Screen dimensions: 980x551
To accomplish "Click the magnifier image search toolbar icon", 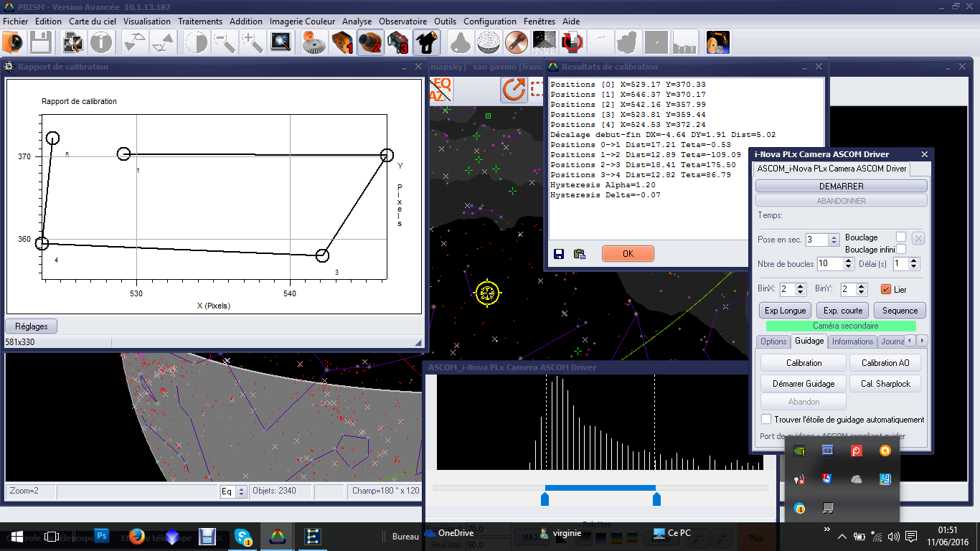I will [x=280, y=43].
